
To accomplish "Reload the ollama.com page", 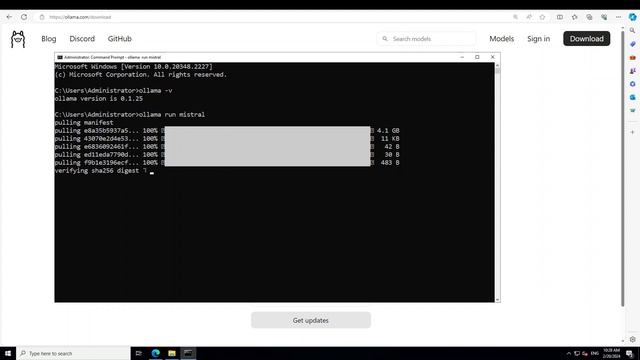I will point(24,17).
